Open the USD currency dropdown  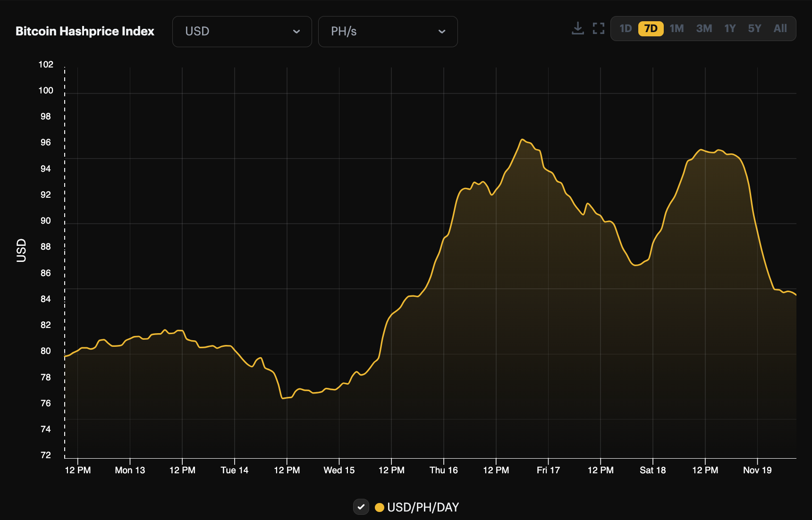pos(242,31)
